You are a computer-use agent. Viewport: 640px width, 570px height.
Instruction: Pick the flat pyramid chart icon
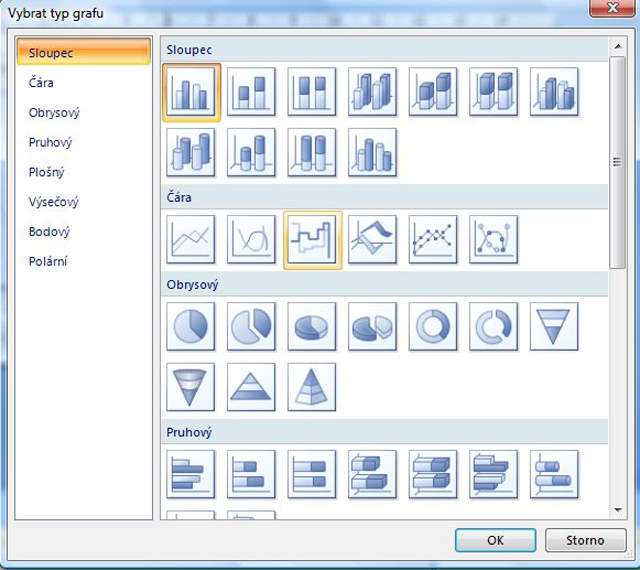[x=251, y=387]
